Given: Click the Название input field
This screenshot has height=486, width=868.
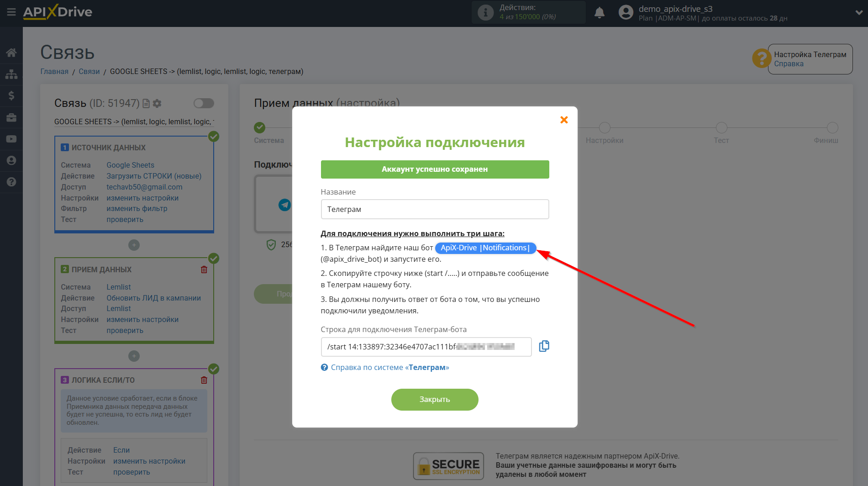Looking at the screenshot, I should click(435, 209).
